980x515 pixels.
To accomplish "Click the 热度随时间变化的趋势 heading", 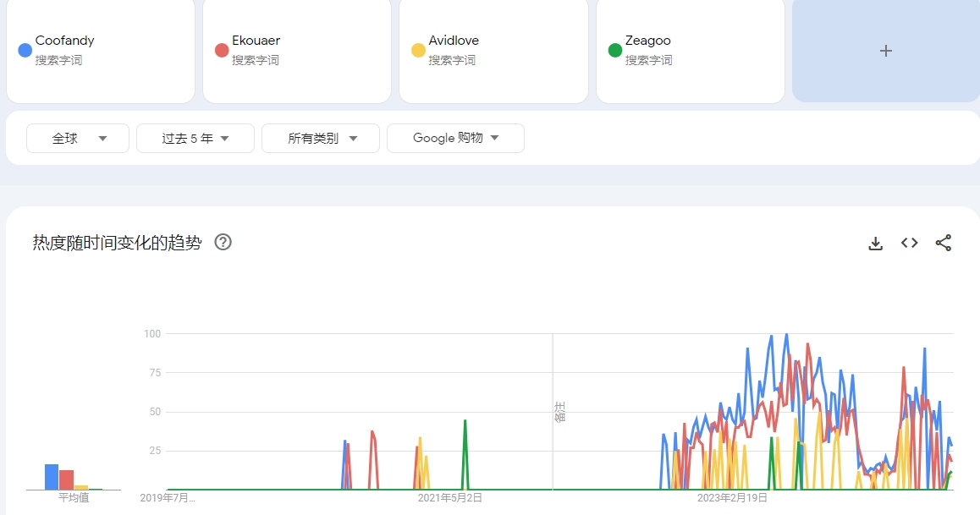I will coord(118,243).
